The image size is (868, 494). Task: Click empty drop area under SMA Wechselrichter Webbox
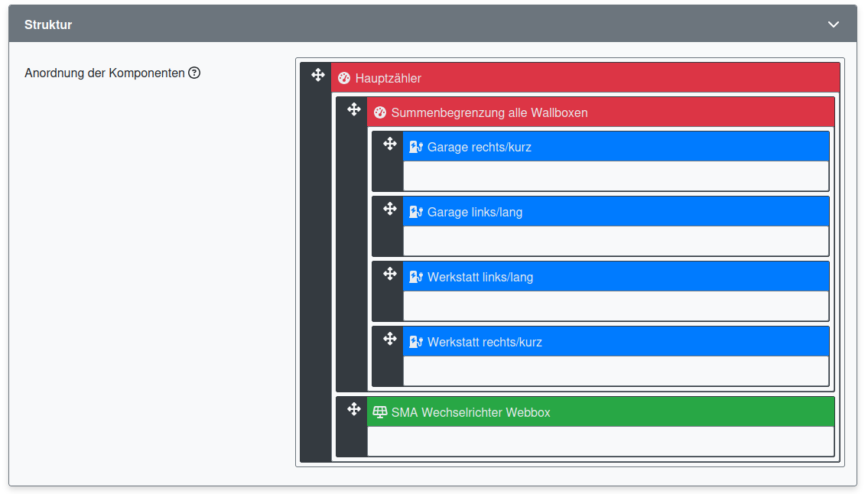click(x=600, y=440)
